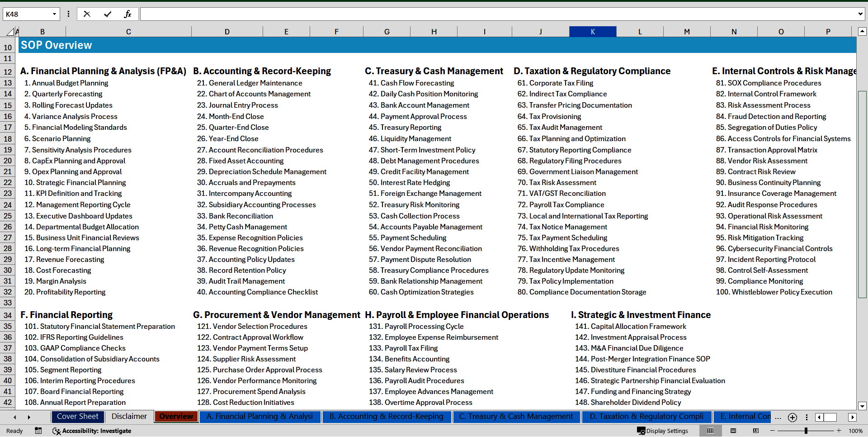
Task: Switch to Normal view mode
Action: pyautogui.click(x=710, y=431)
